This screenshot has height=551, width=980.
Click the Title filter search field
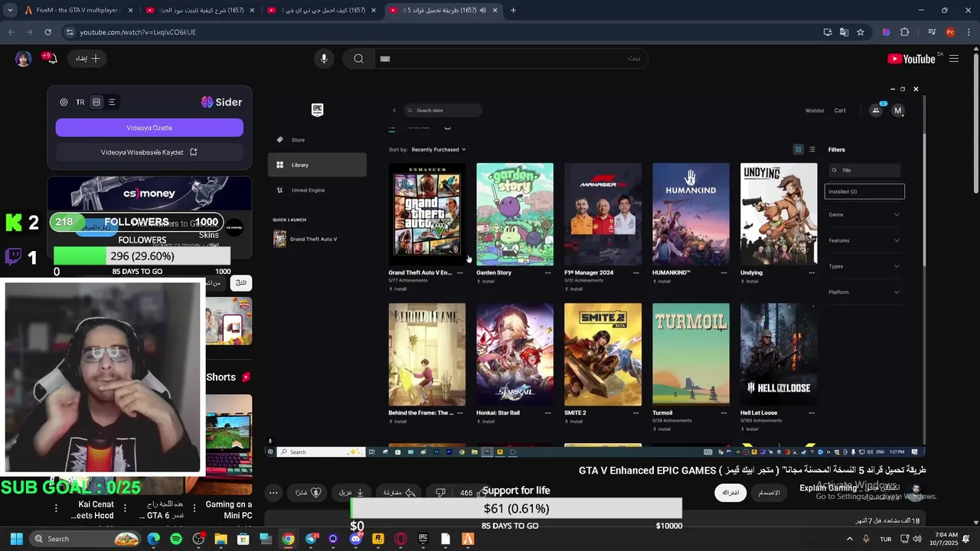(x=864, y=170)
